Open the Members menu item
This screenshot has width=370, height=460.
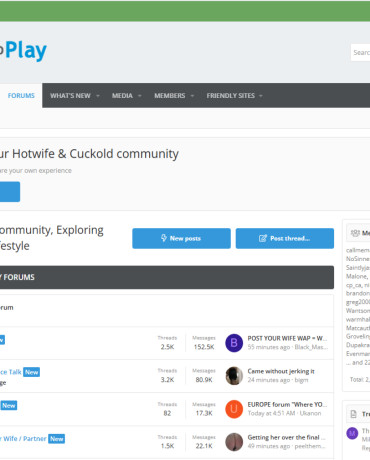pyautogui.click(x=169, y=96)
